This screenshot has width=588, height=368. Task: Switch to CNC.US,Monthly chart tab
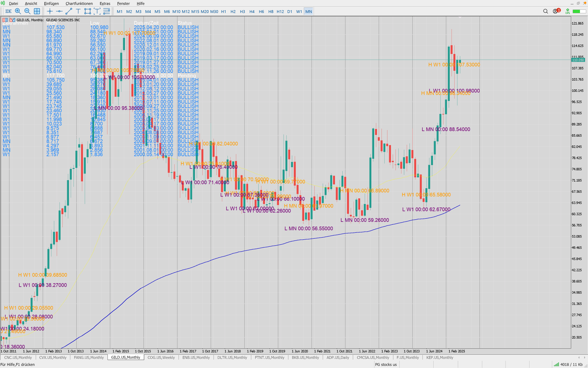pos(18,357)
